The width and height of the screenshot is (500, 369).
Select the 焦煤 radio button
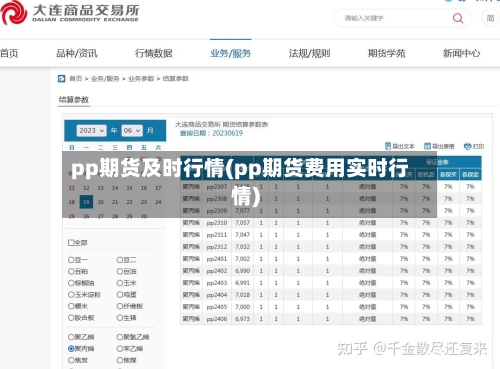click(x=120, y=360)
